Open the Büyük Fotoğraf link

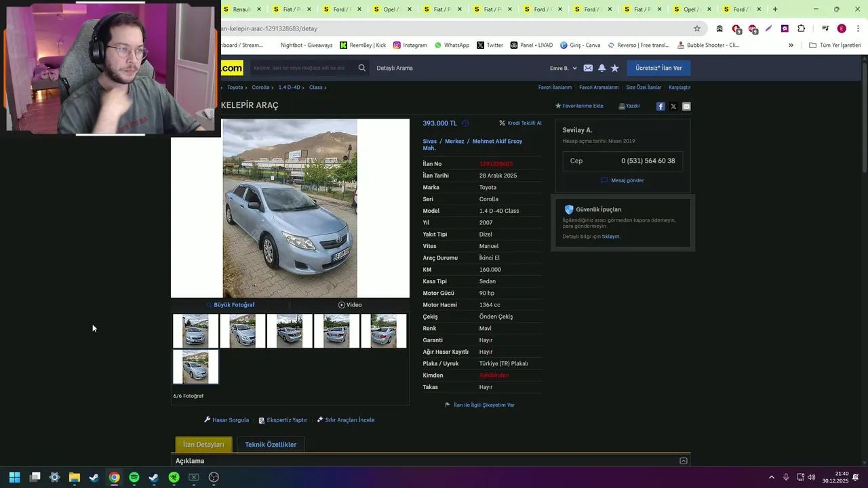231,305
